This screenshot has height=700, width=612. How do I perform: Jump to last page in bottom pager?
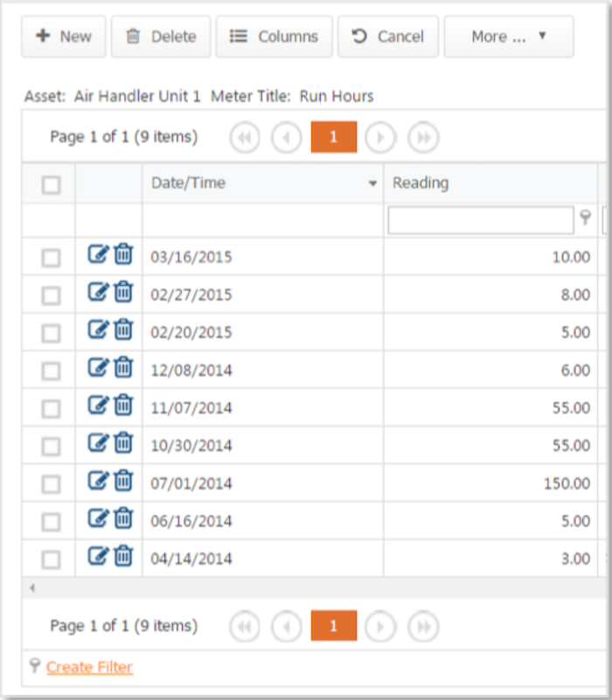pyautogui.click(x=423, y=626)
